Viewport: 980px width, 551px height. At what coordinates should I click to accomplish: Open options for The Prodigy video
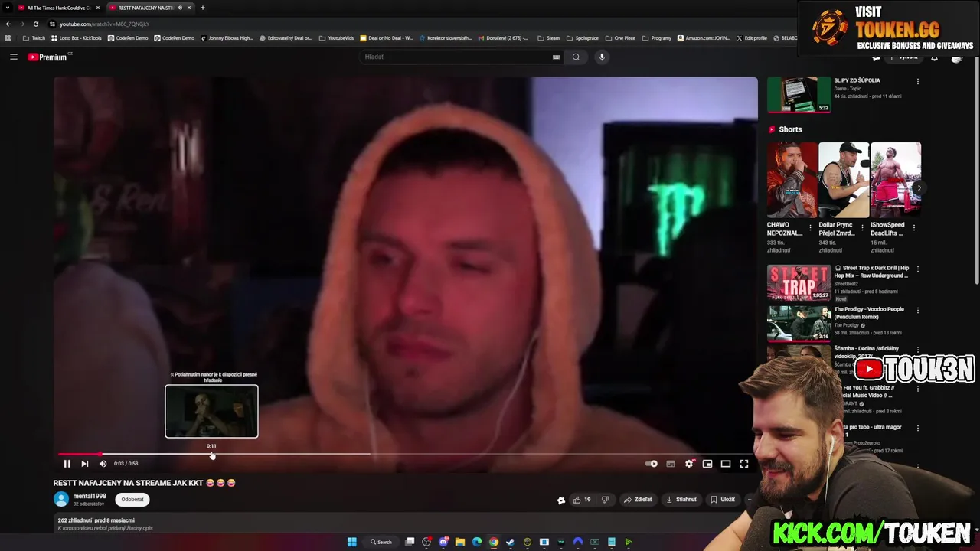coord(917,311)
